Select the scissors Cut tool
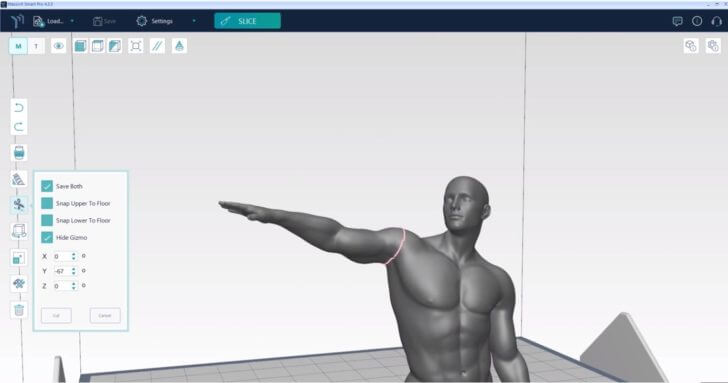This screenshot has height=383, width=728. pos(19,205)
